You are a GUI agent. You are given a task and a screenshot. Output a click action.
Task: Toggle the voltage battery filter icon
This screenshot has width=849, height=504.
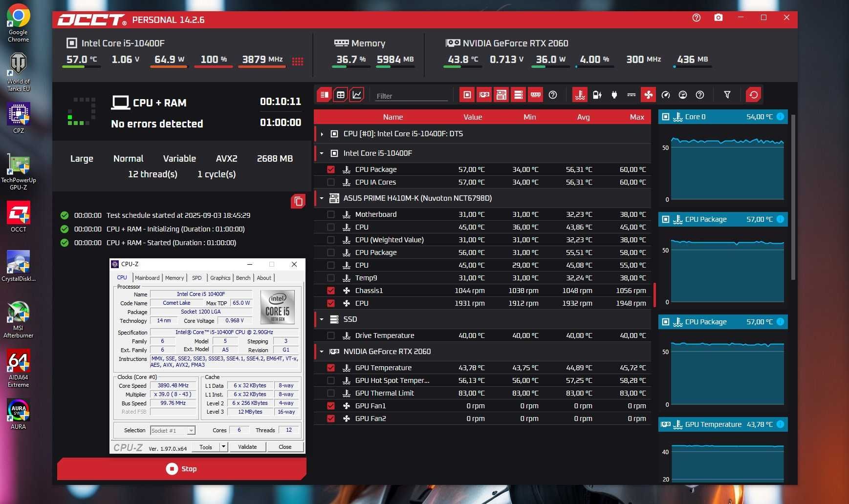tap(597, 95)
